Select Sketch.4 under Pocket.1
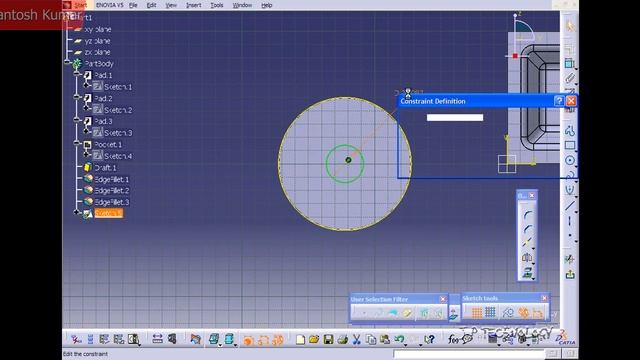The width and height of the screenshot is (640, 360). pos(118,156)
